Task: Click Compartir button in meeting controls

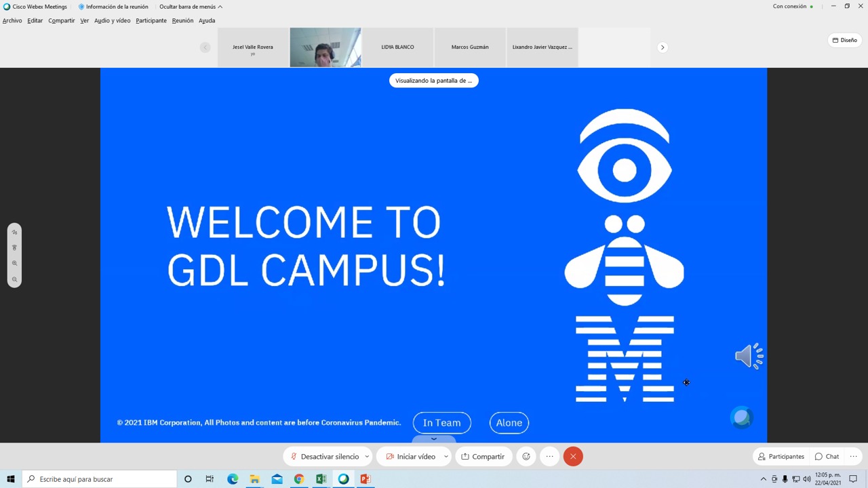Action: [x=484, y=456]
